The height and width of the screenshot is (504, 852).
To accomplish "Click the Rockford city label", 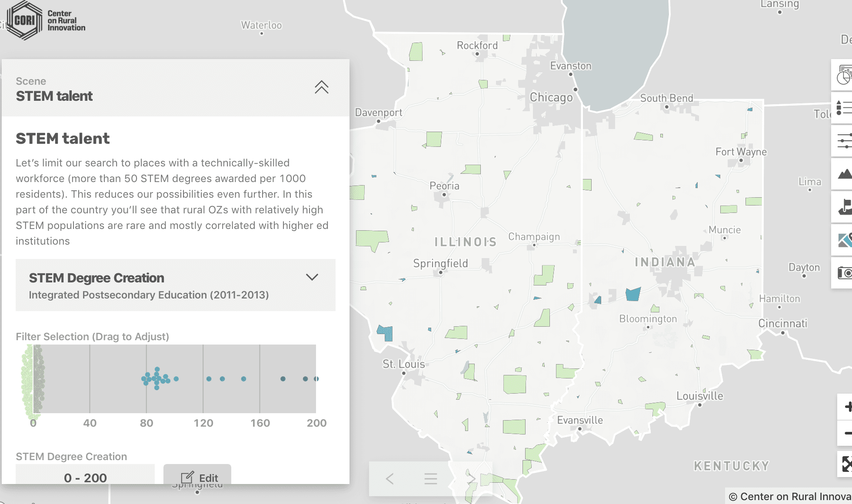I will (477, 45).
